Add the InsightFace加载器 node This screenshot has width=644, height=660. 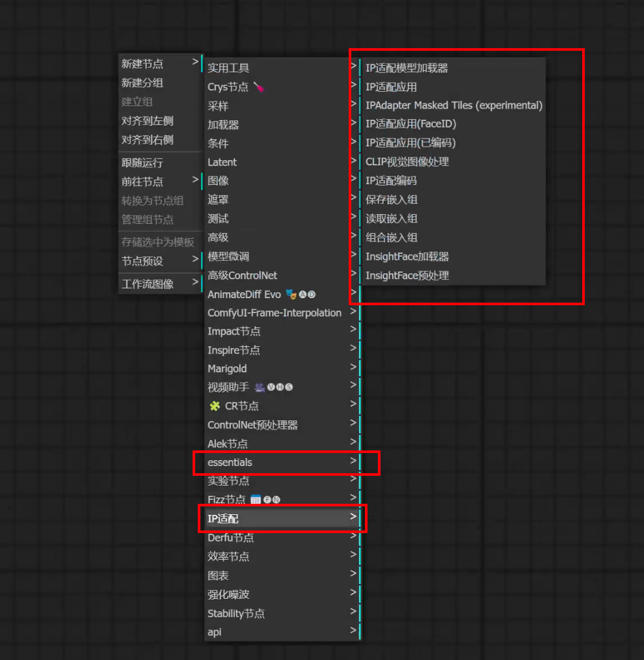[453, 256]
